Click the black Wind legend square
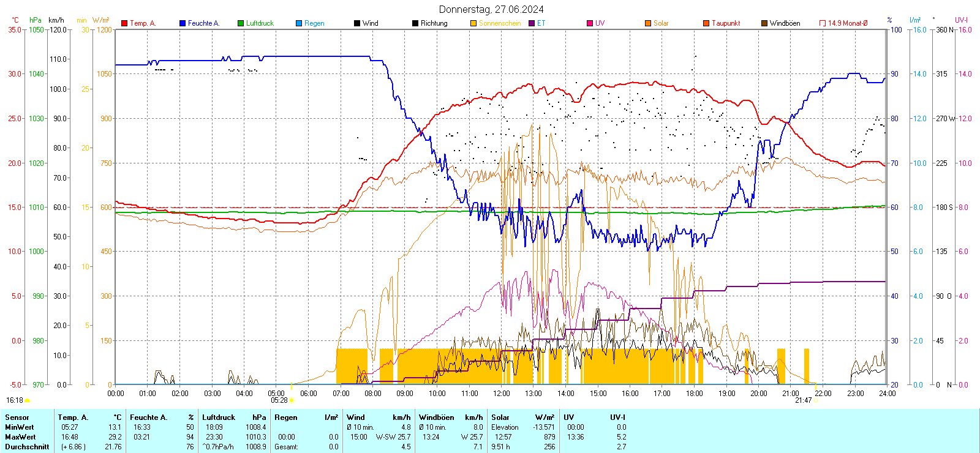The width and height of the screenshot is (980, 453). pos(357,23)
